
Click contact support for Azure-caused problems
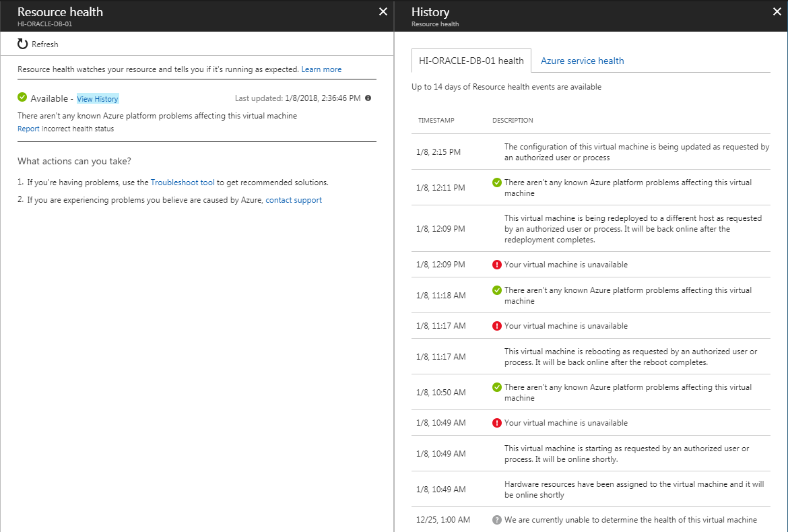click(x=293, y=199)
